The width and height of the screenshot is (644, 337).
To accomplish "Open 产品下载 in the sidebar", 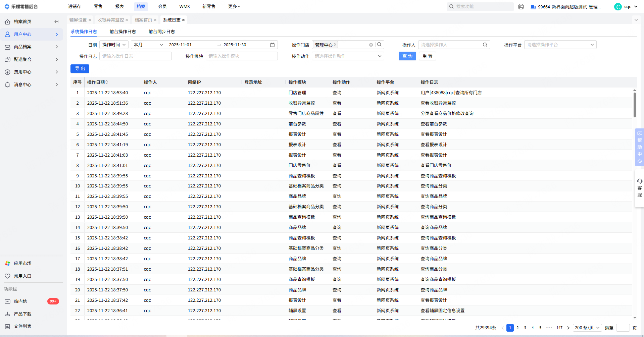I will pyautogui.click(x=22, y=314).
